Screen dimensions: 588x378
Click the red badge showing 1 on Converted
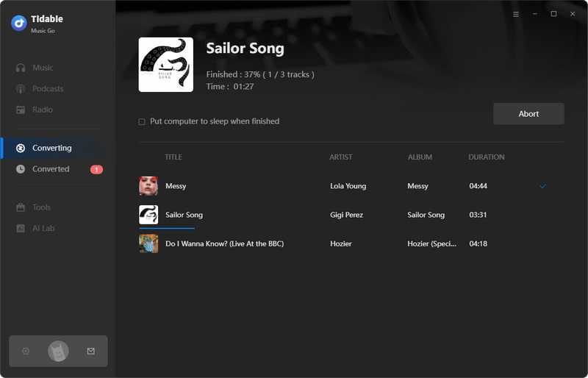96,170
